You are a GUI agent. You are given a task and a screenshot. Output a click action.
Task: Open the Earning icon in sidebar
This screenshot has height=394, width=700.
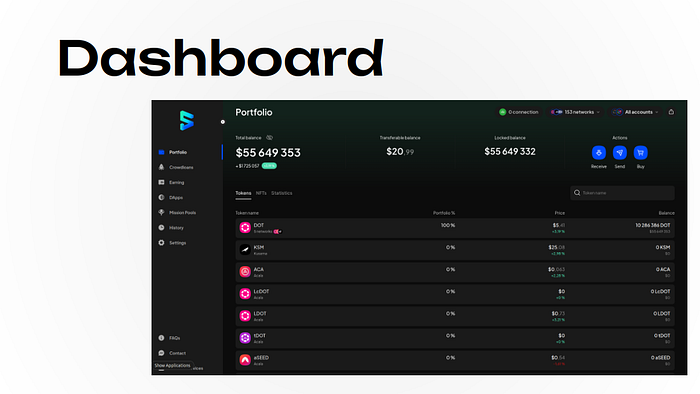coord(161,182)
